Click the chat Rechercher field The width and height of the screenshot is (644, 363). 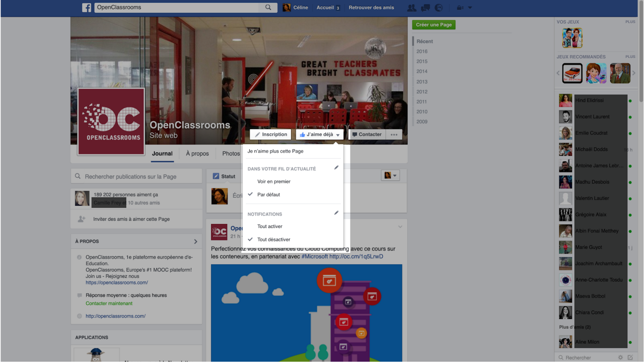tap(586, 357)
